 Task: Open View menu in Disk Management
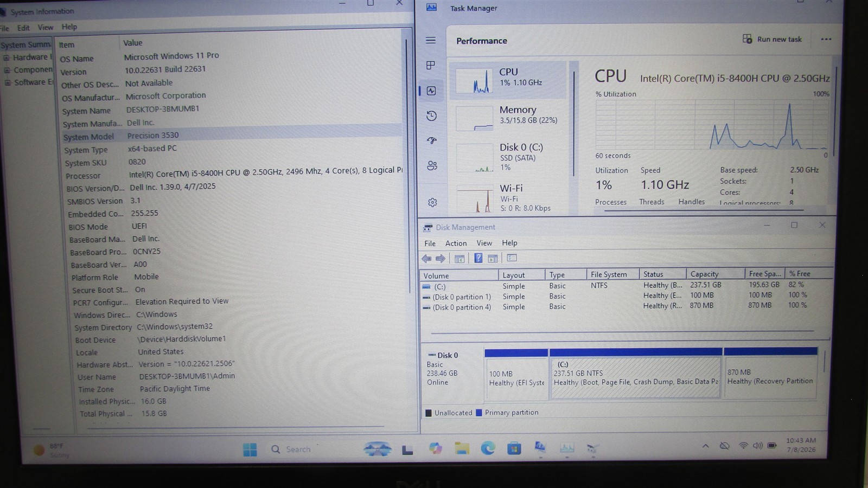coord(484,243)
